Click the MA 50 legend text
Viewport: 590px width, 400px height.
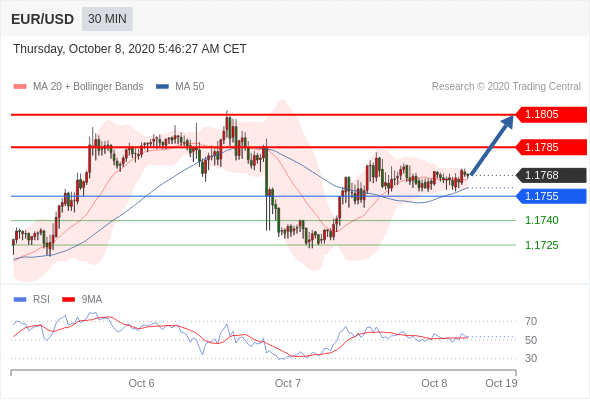click(190, 87)
